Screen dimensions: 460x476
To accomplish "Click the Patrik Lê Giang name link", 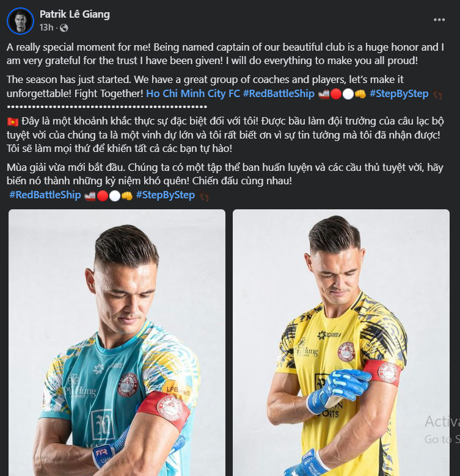I will [75, 14].
